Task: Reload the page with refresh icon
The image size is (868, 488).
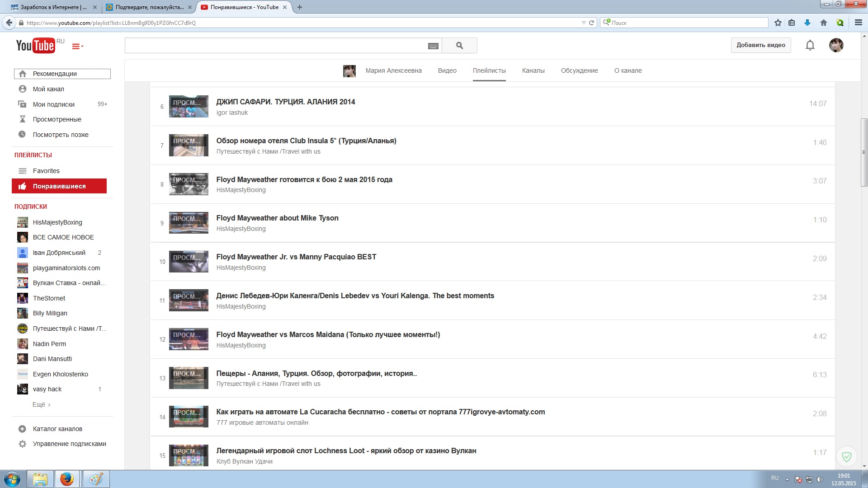Action: pyautogui.click(x=591, y=23)
